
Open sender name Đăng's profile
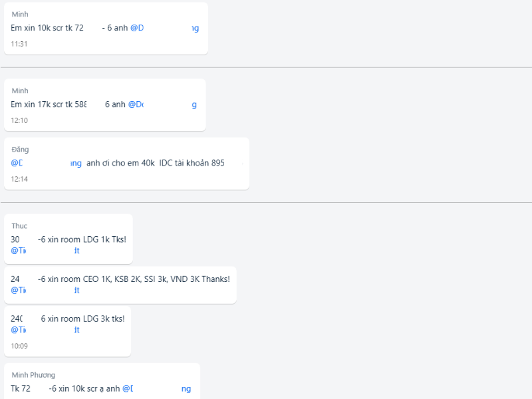(x=20, y=149)
